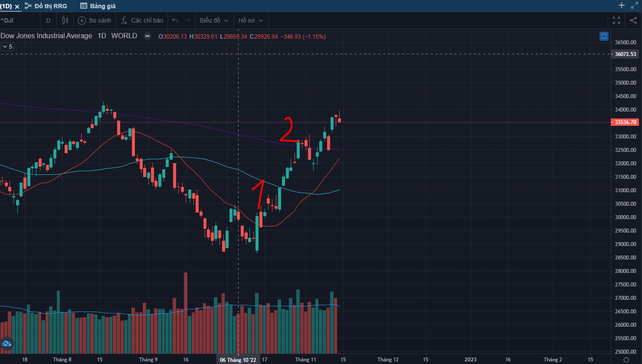Click the 1D interval label in the legend
The height and width of the screenshot is (364, 642).
(102, 36)
